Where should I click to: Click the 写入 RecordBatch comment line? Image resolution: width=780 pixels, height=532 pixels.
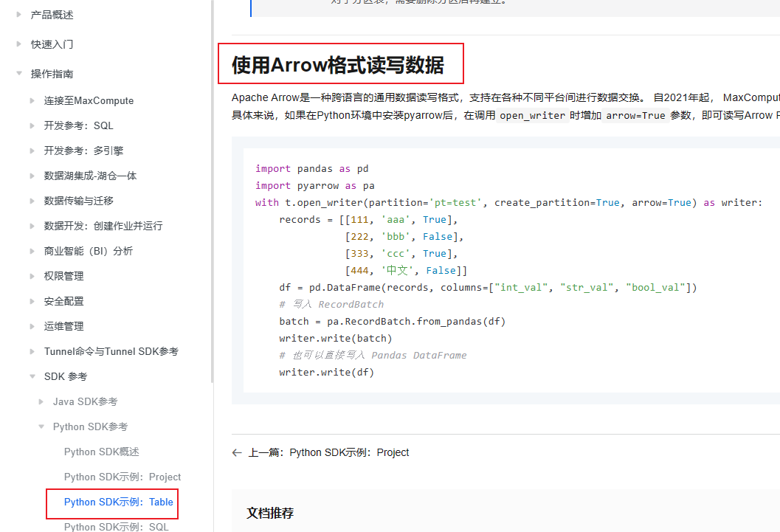pyautogui.click(x=332, y=304)
